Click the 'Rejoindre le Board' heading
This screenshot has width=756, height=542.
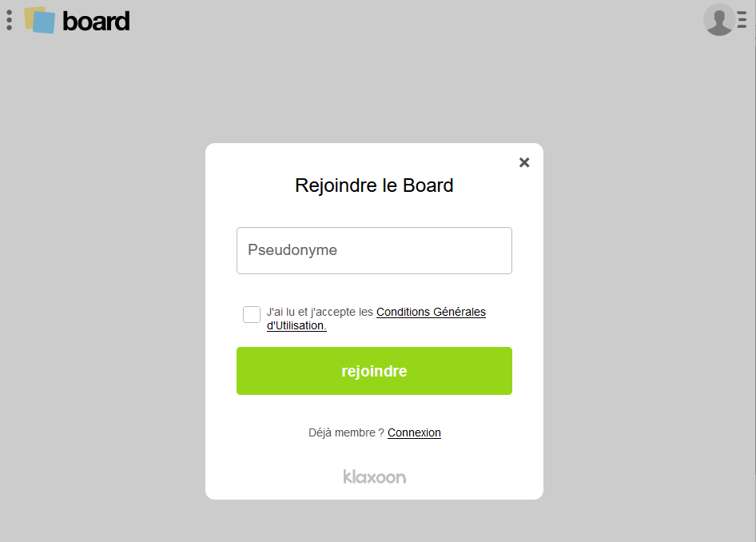(374, 185)
